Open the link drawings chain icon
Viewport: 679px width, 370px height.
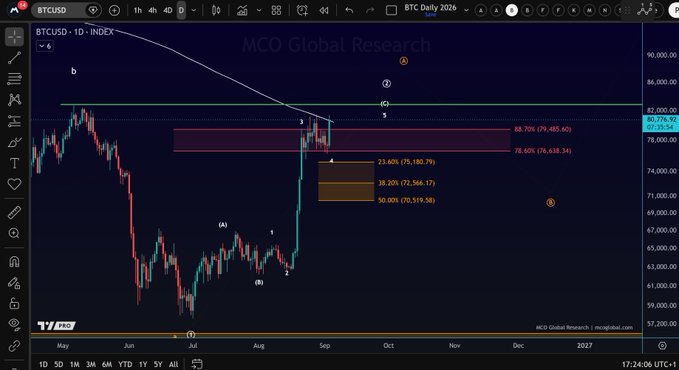pyautogui.click(x=14, y=345)
